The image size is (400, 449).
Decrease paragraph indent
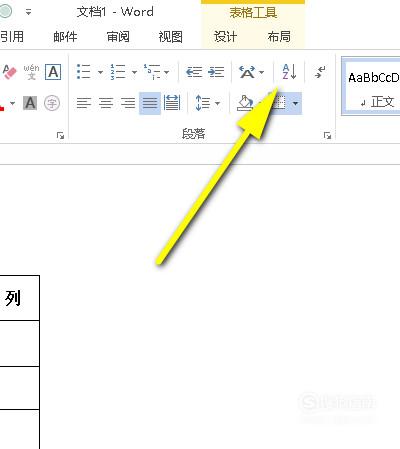(194, 72)
